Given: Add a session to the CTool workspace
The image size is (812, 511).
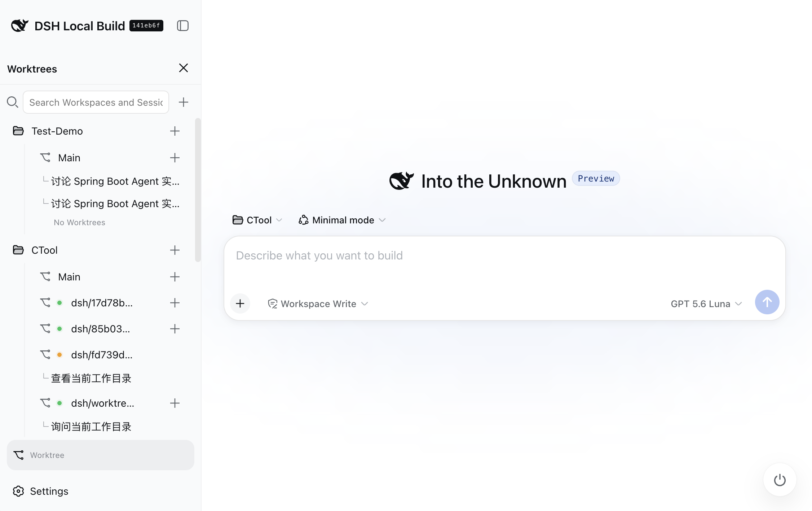Looking at the screenshot, I should 175,250.
